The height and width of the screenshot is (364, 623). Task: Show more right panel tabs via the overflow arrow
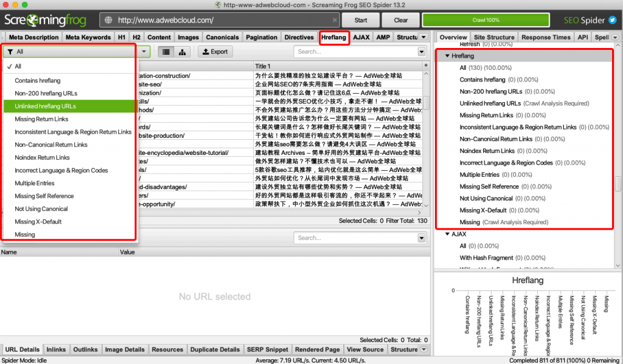(615, 37)
